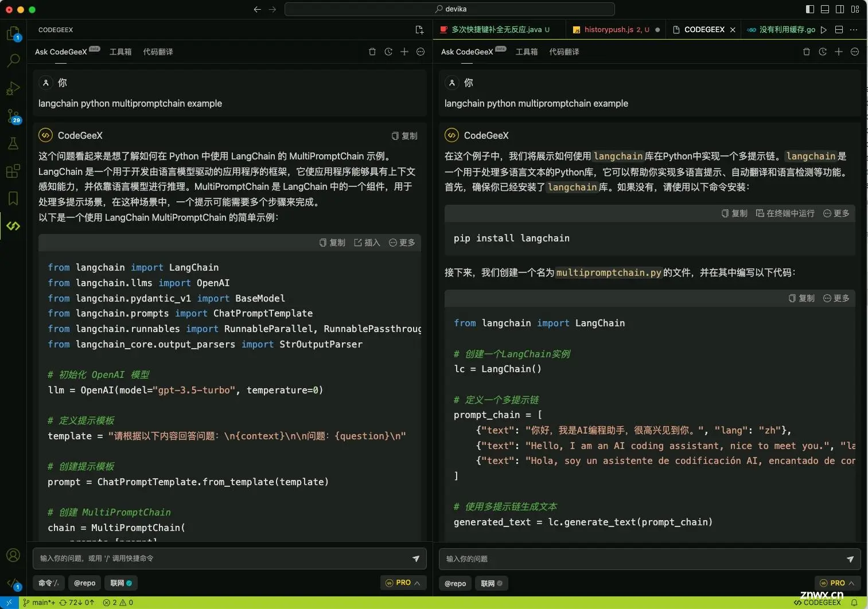Click @repo button in left panel
Screen dimensions: 868x609
pos(85,583)
